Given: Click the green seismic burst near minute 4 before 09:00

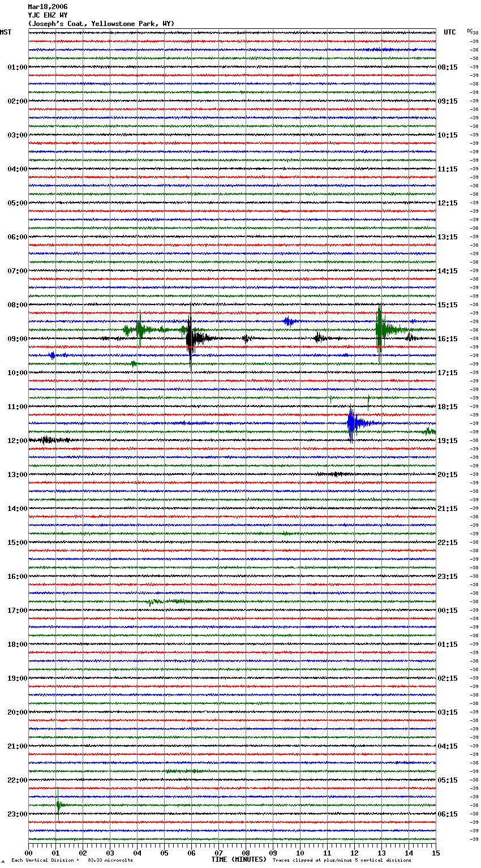Looking at the screenshot, I should coord(139,329).
